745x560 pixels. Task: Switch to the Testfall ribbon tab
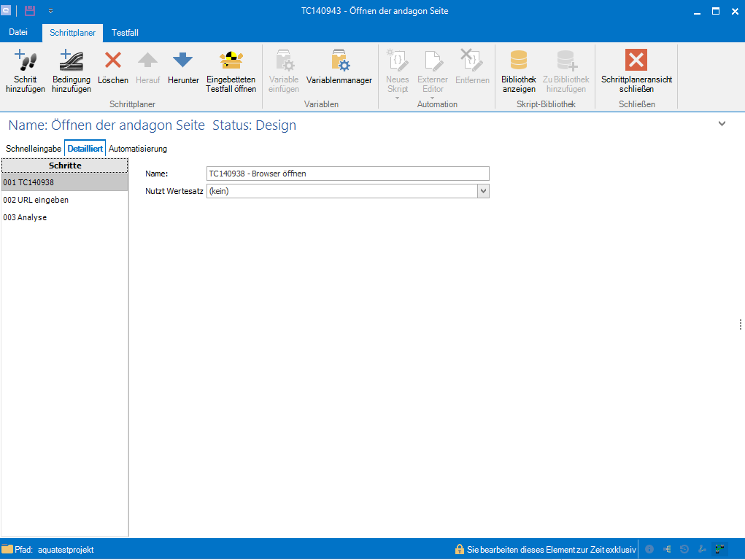pos(125,33)
